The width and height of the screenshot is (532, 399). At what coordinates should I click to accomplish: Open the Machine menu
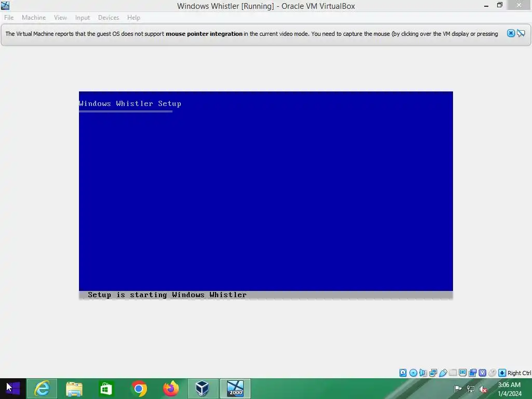[x=34, y=18]
